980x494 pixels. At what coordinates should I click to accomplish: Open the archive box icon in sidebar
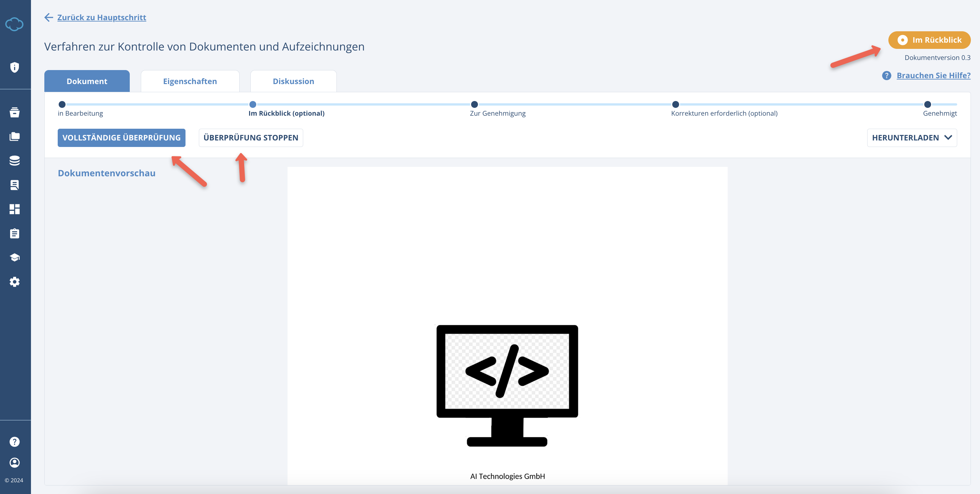(14, 112)
